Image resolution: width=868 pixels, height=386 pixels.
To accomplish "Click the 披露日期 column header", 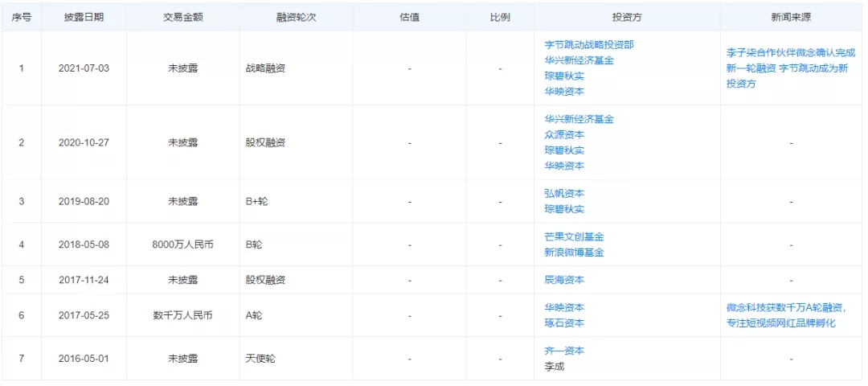I will (84, 17).
